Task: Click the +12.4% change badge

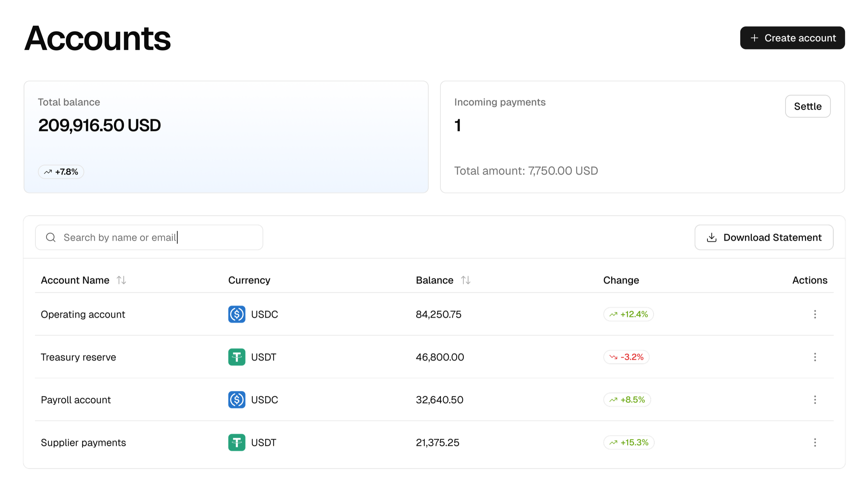Action: pyautogui.click(x=629, y=314)
